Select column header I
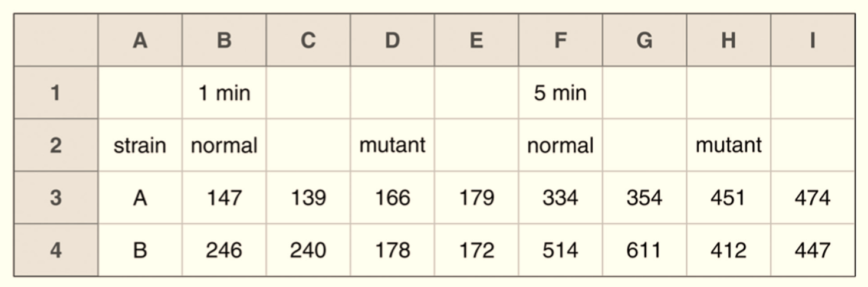Image resolution: width=868 pixels, height=287 pixels. (x=812, y=40)
